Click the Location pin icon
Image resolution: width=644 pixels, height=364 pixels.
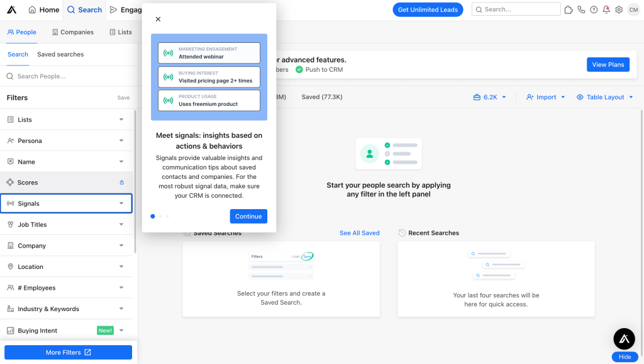[11, 266]
